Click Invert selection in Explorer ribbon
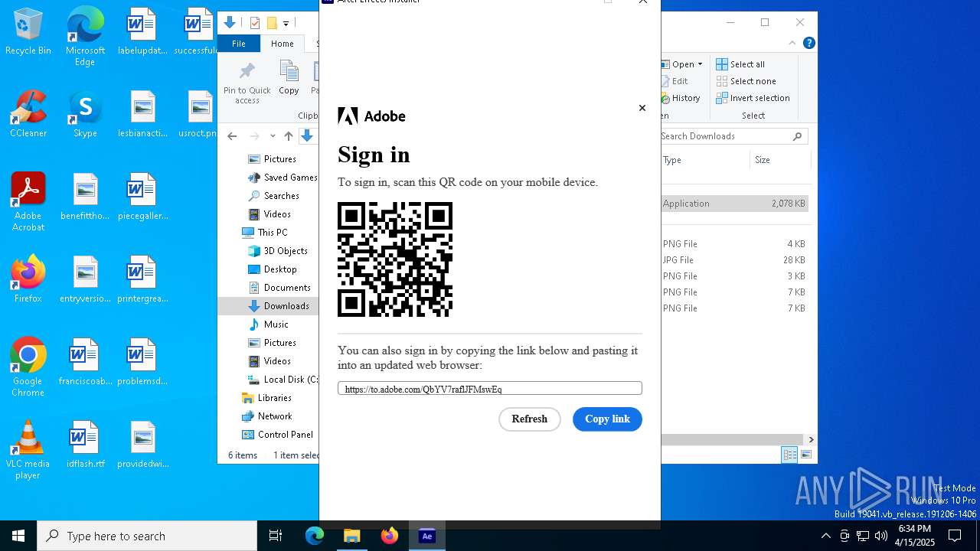Image resolution: width=980 pixels, height=551 pixels. coord(753,98)
